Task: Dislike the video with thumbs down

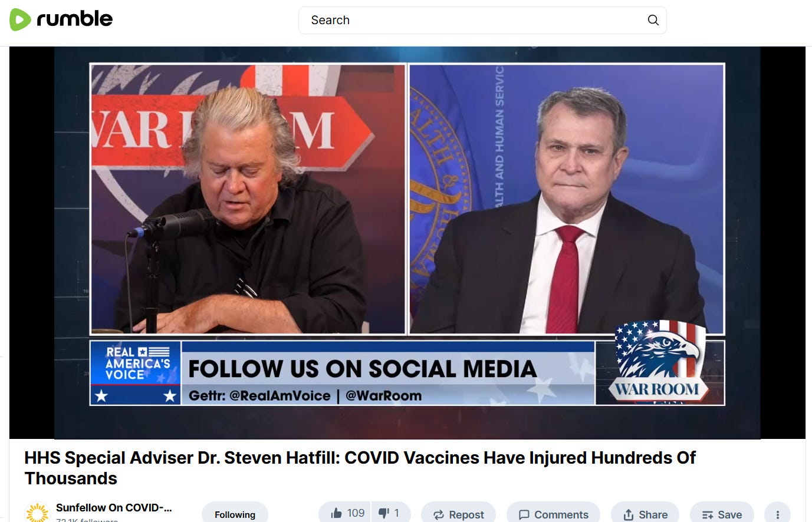Action: pos(390,513)
